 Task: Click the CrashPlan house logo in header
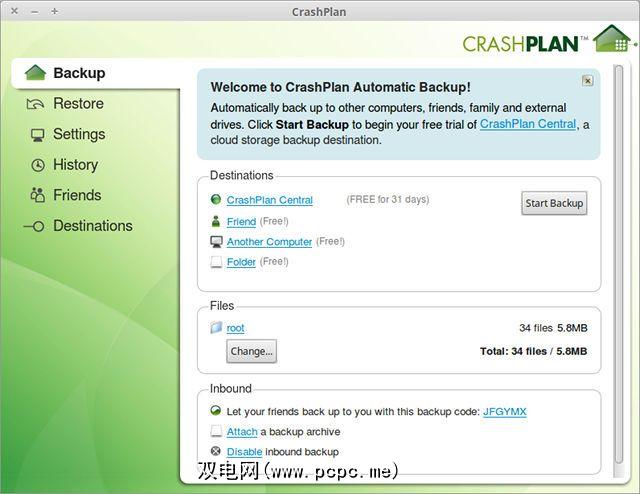[612, 38]
